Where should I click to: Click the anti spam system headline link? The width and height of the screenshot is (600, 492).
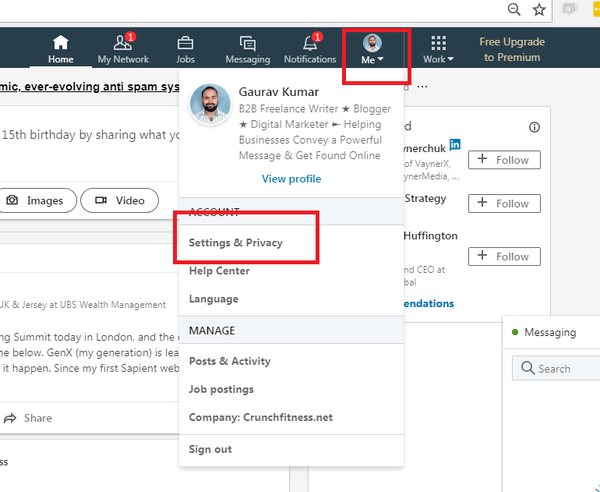pyautogui.click(x=90, y=86)
